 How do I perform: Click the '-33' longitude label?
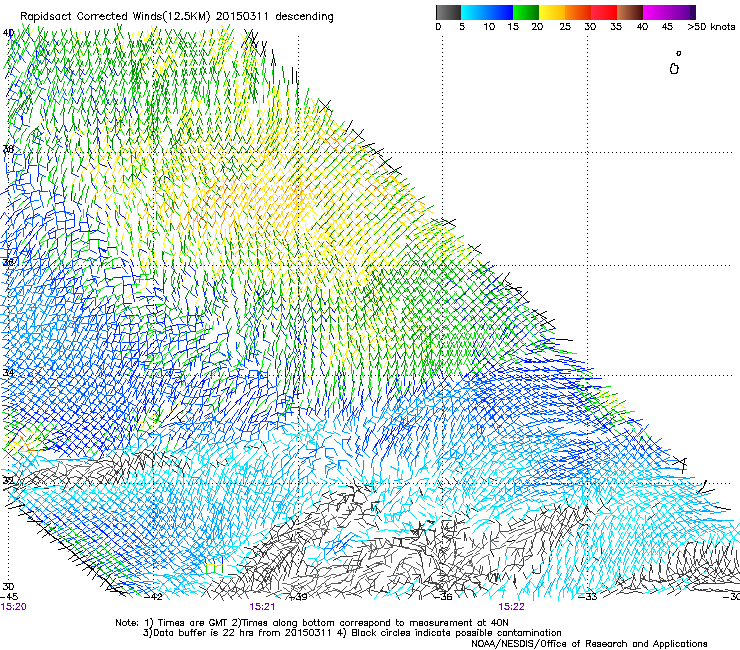(588, 597)
